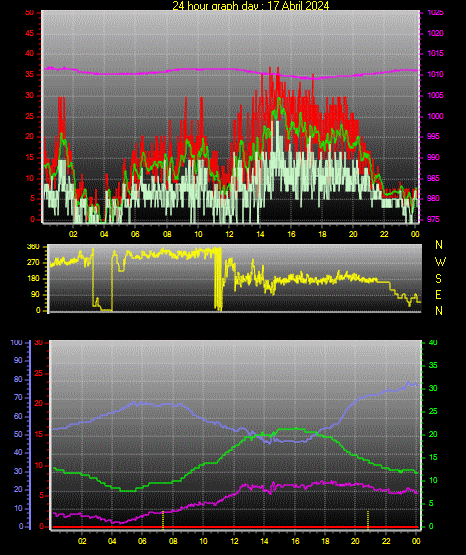Click the W wind direction label
This screenshot has height=555, width=466.
(x=440, y=262)
